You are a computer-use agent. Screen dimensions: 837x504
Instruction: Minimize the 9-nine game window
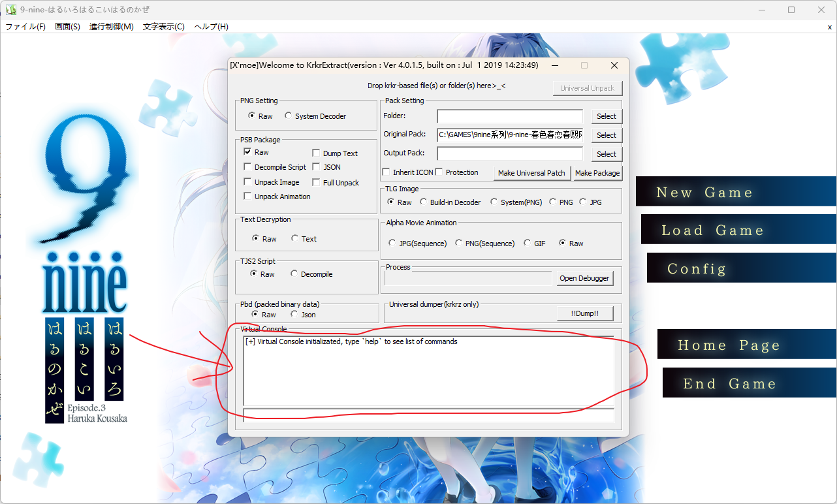[x=761, y=10]
